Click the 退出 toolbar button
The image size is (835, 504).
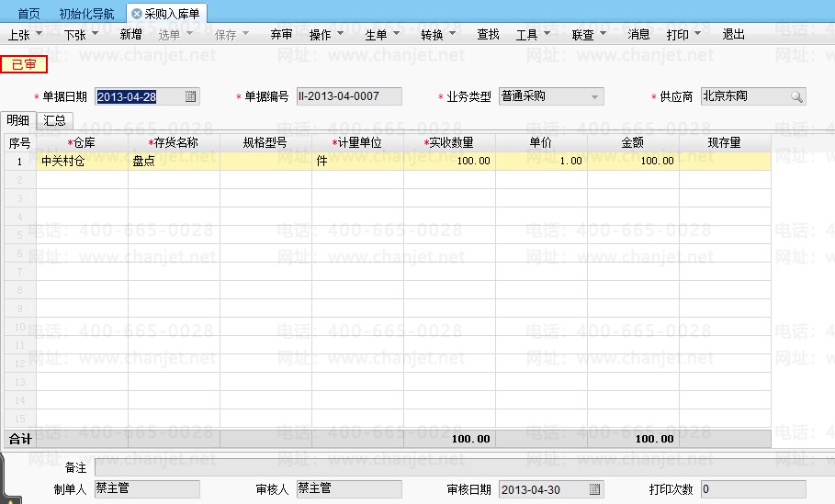tap(733, 35)
